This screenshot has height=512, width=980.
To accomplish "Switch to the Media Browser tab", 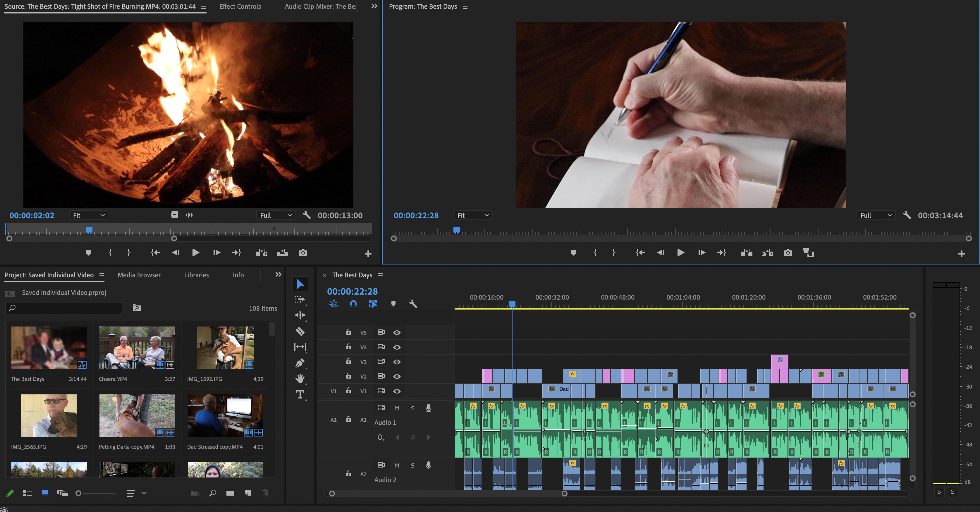I will (139, 275).
